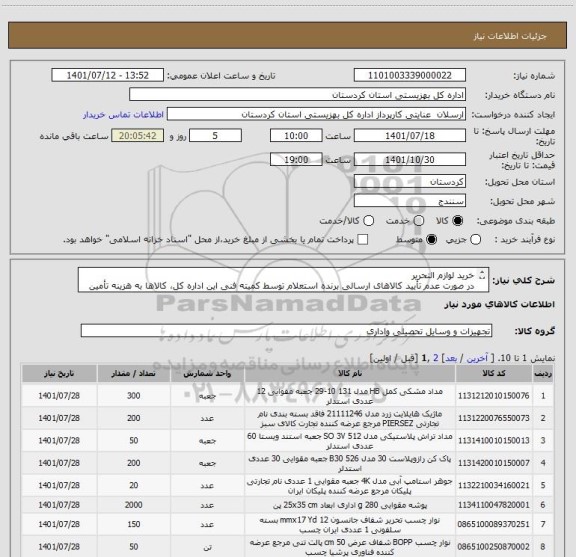Click the HB black pencil item name
The width and height of the screenshot is (576, 557).
[350, 396]
